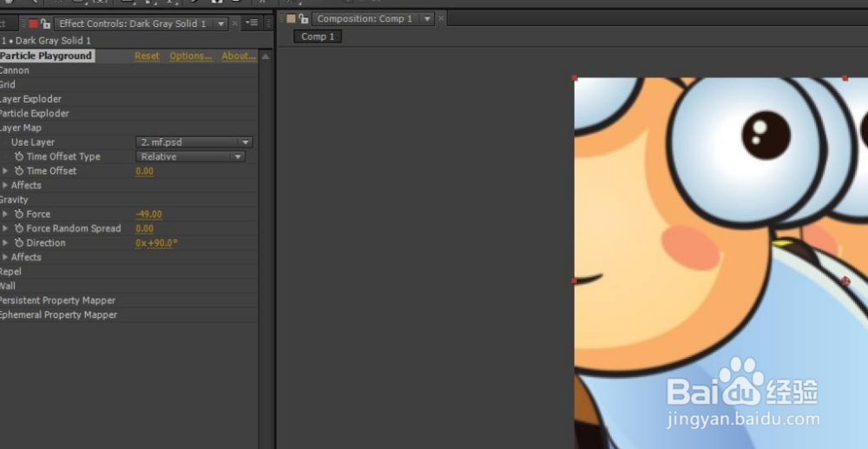Toggle the Time Offset stopwatch
The image size is (868, 449).
19,171
